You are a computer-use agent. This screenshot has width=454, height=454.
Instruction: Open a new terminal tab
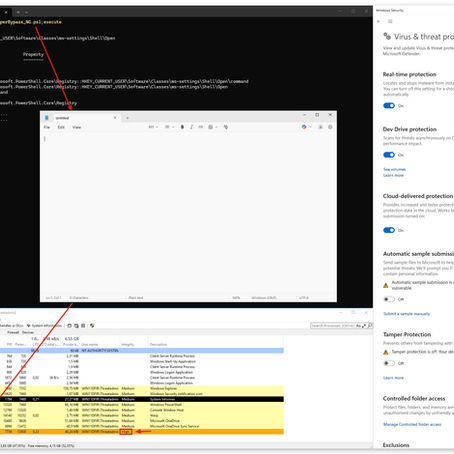(x=18, y=12)
